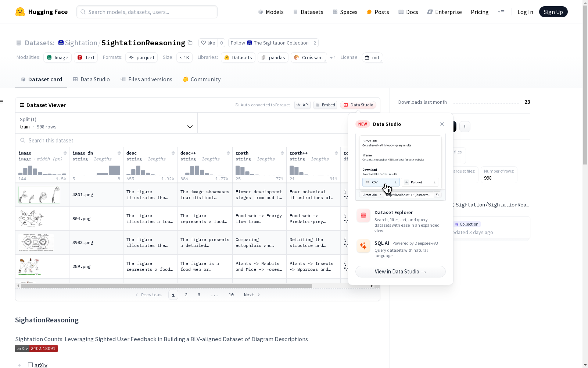Sort by the image column

(x=65, y=153)
